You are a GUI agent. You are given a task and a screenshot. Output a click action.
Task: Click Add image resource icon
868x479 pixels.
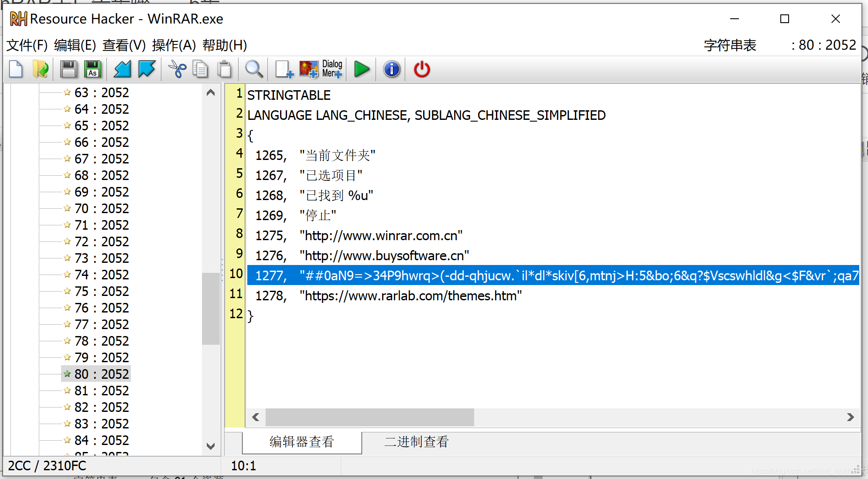tap(309, 69)
